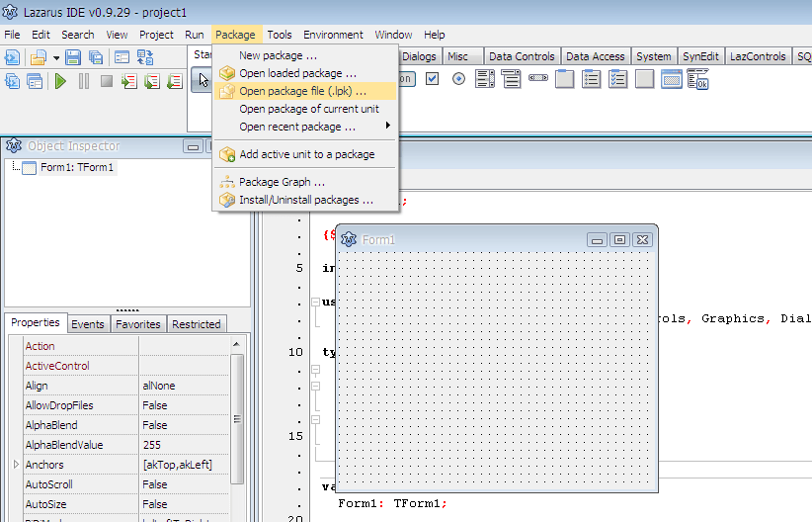Open the Help menu
Image resolution: width=812 pixels, height=522 pixels.
point(435,35)
